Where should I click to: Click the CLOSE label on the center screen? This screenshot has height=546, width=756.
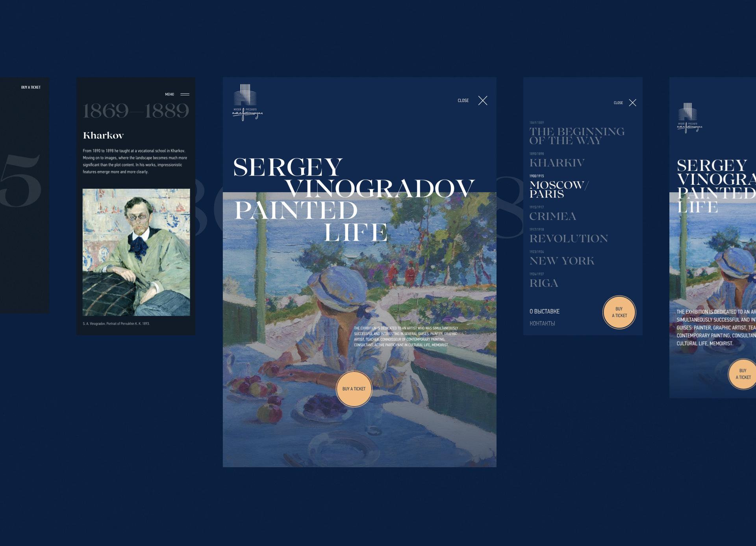tap(463, 100)
